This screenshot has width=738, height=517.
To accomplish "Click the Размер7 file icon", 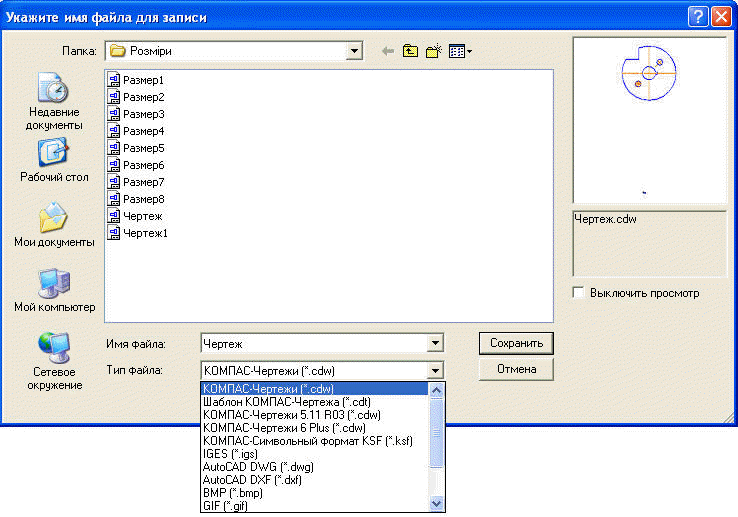I will 113,182.
